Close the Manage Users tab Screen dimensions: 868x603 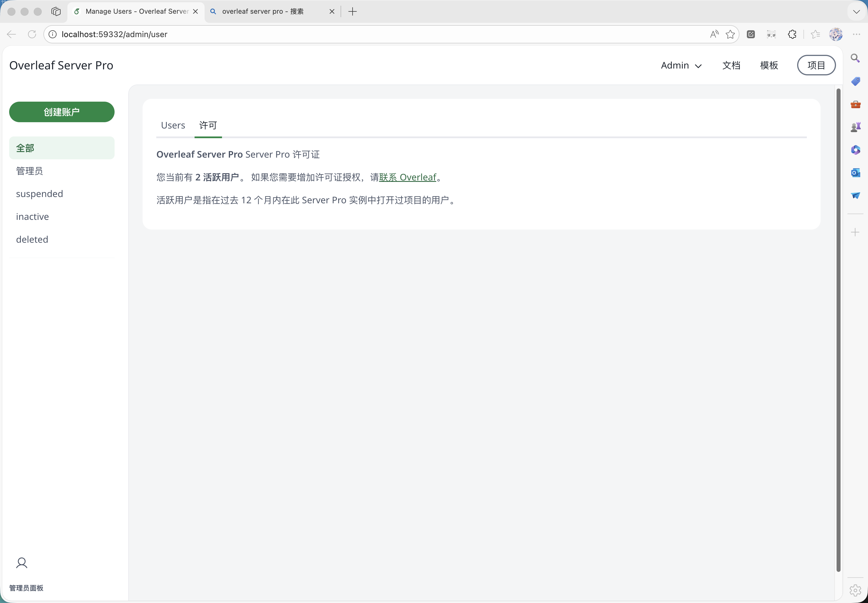[x=195, y=11]
